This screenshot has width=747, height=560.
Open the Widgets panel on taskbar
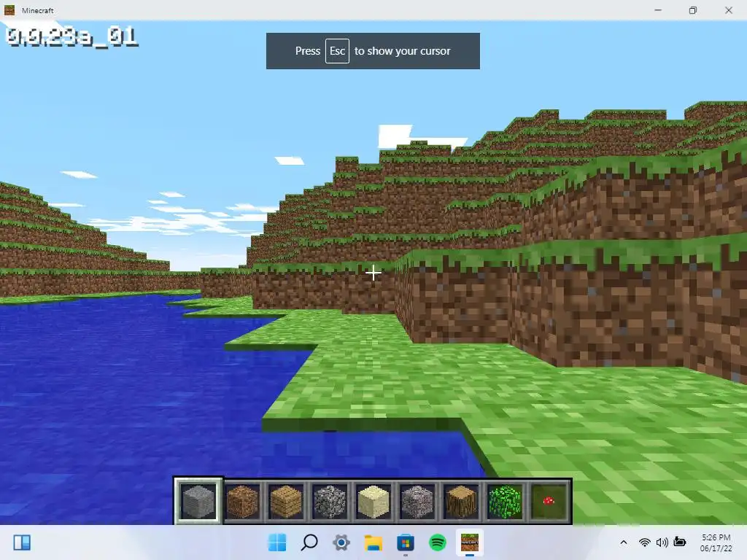[22, 542]
